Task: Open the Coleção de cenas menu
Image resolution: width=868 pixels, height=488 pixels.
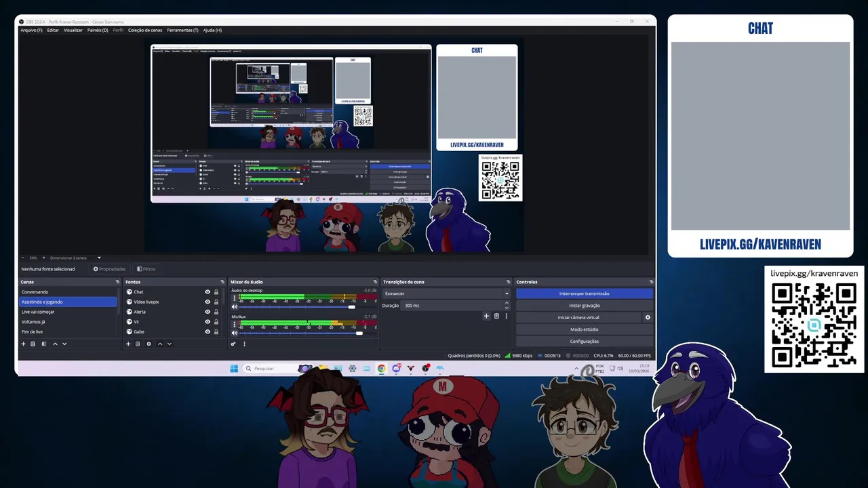Action: 145,30
